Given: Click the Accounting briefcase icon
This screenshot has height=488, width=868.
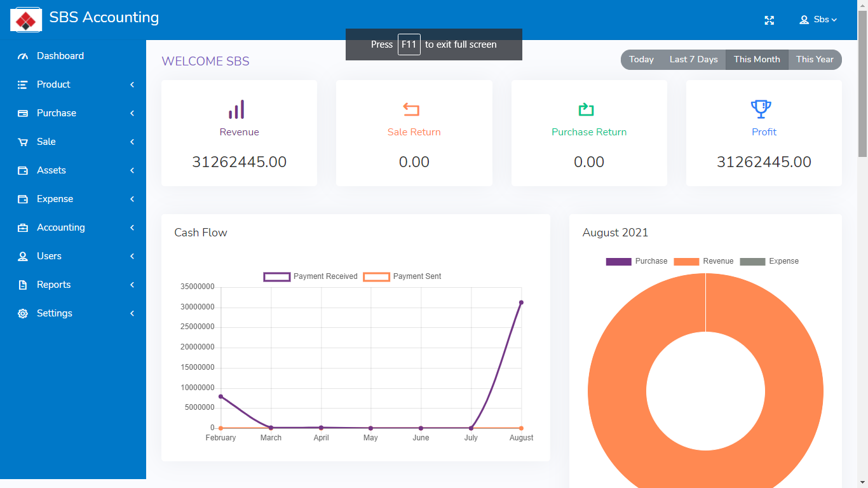Looking at the screenshot, I should (x=23, y=227).
